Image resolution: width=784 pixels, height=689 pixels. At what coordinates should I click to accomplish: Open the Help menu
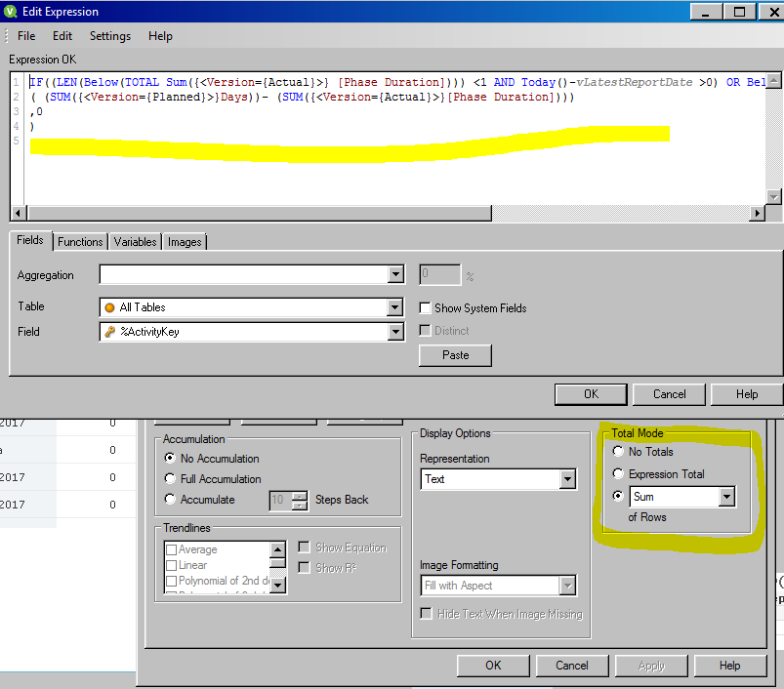[160, 36]
